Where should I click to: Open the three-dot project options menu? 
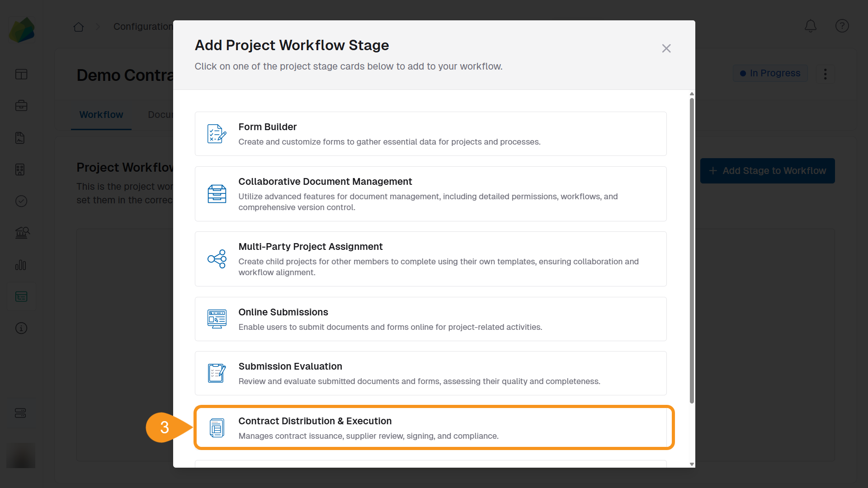coord(825,74)
